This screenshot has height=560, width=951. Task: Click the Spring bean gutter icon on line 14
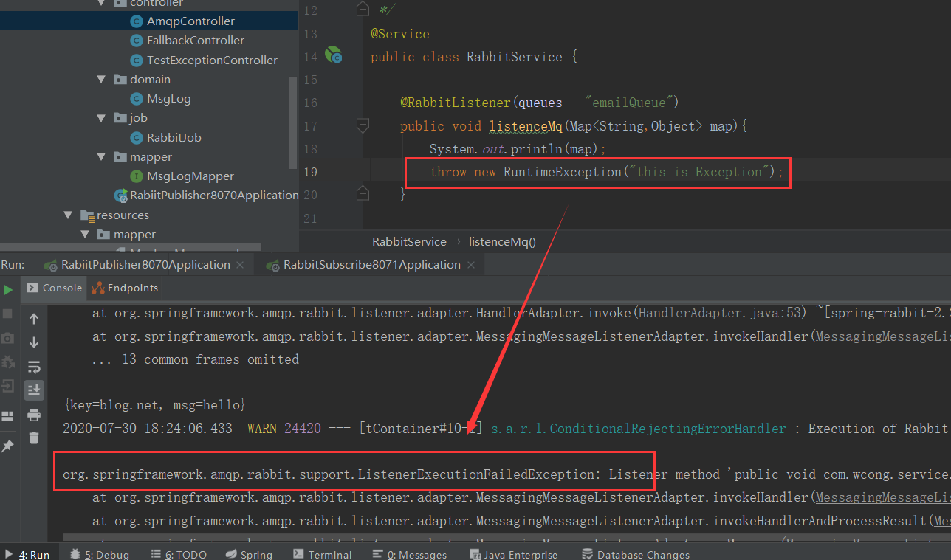pos(334,55)
